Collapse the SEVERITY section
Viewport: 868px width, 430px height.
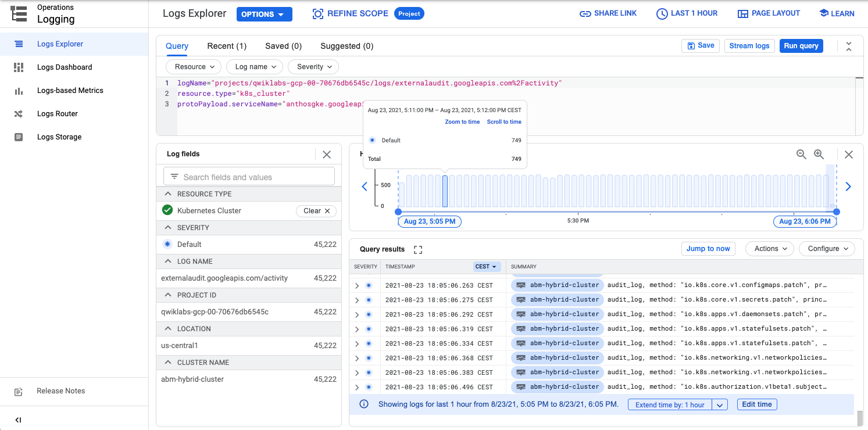(168, 228)
